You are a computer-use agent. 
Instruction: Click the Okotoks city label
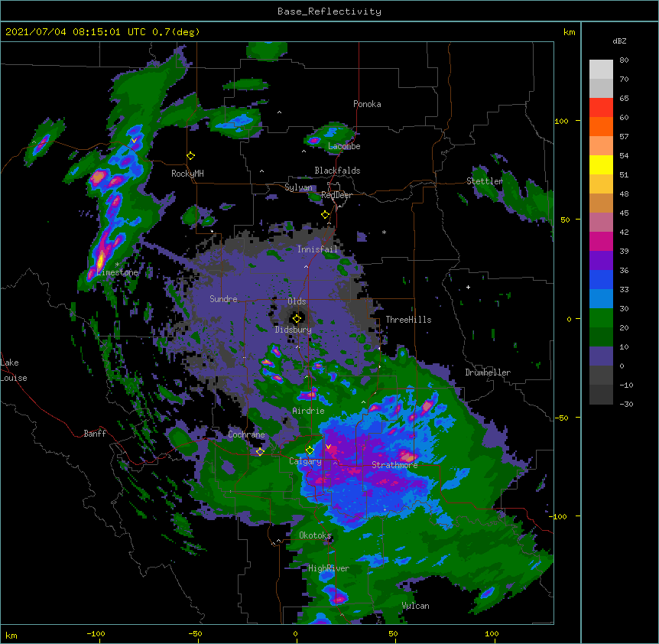click(315, 535)
